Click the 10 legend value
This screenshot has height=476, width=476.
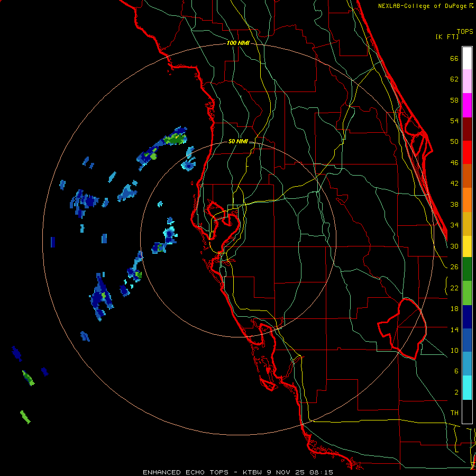click(x=454, y=350)
